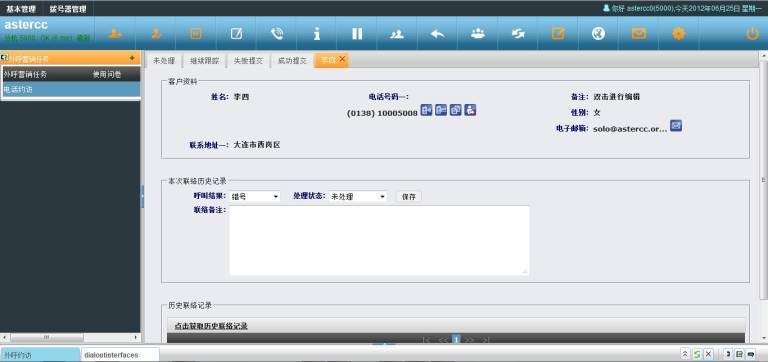
Task: Click the phone call icon in top toolbar
Action: tap(277, 33)
